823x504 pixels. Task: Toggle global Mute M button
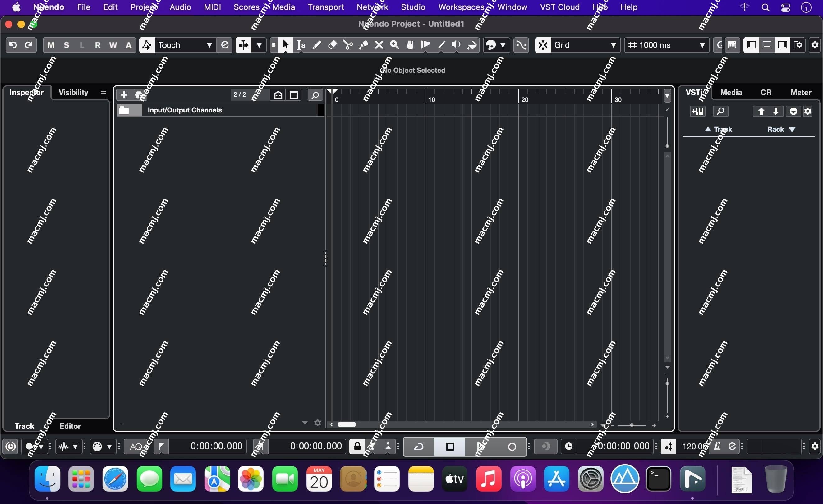click(x=51, y=45)
